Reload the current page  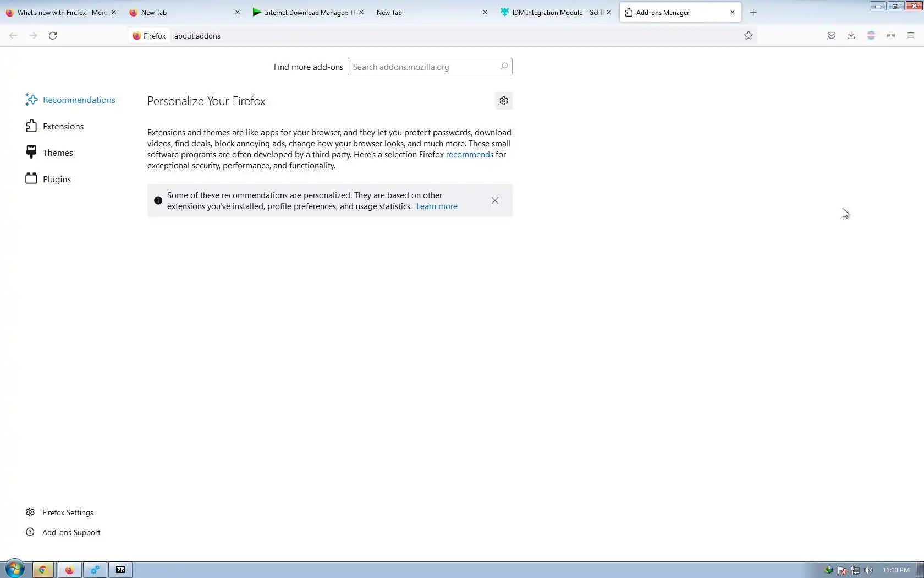click(53, 36)
